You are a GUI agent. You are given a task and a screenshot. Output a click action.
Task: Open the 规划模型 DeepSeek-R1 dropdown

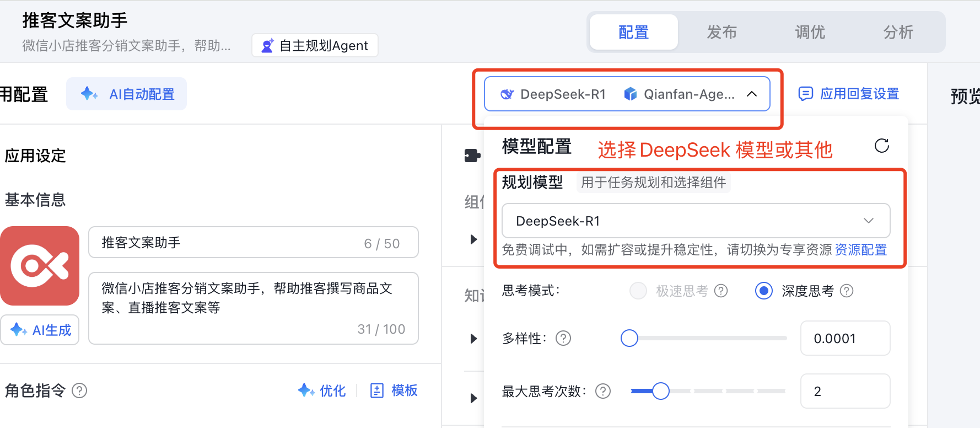coord(696,221)
